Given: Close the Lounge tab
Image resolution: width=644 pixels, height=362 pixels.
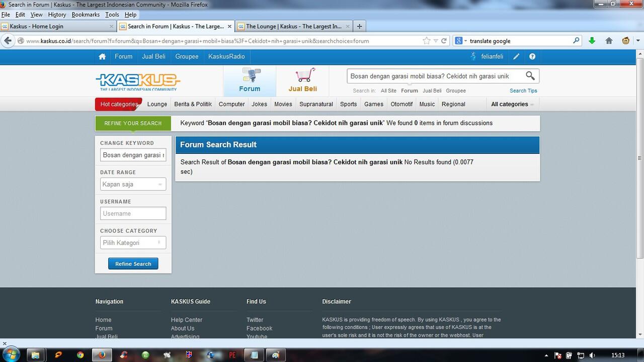Looking at the screenshot, I should (348, 26).
